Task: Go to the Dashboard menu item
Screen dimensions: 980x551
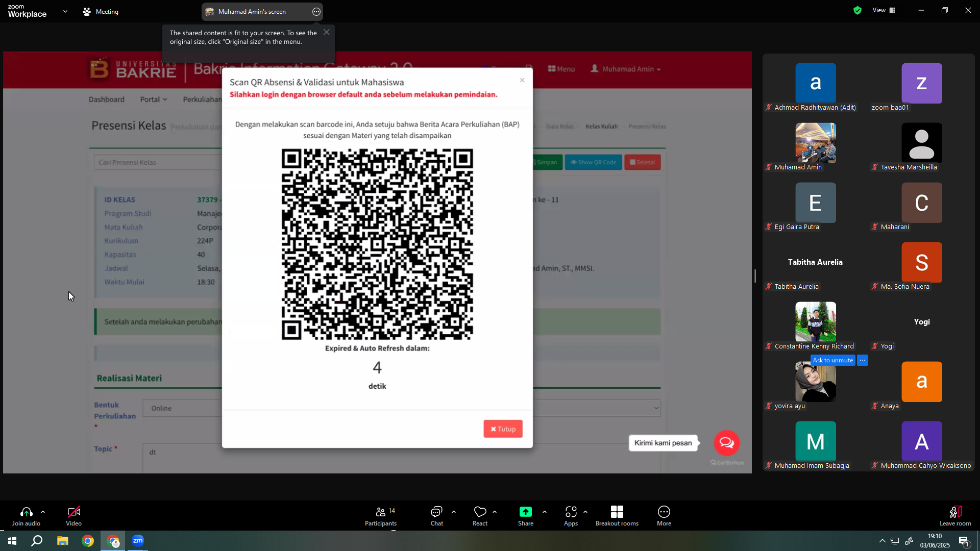Action: 107,99
